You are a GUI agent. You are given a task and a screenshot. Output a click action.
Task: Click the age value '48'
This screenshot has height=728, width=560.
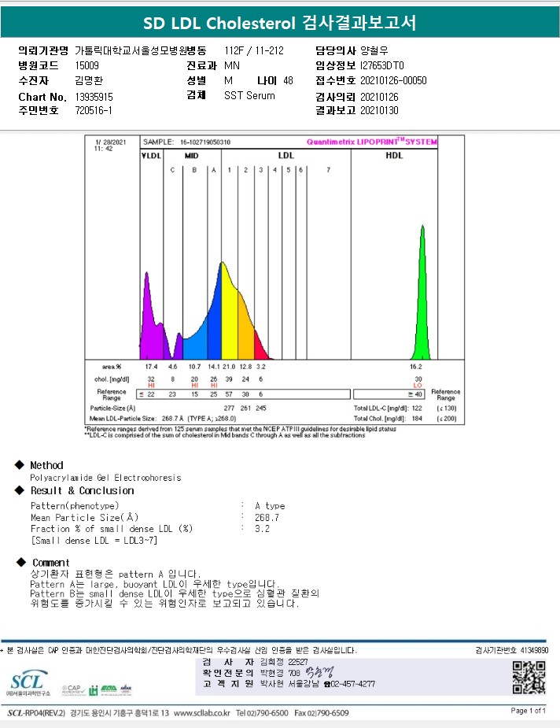pos(288,80)
